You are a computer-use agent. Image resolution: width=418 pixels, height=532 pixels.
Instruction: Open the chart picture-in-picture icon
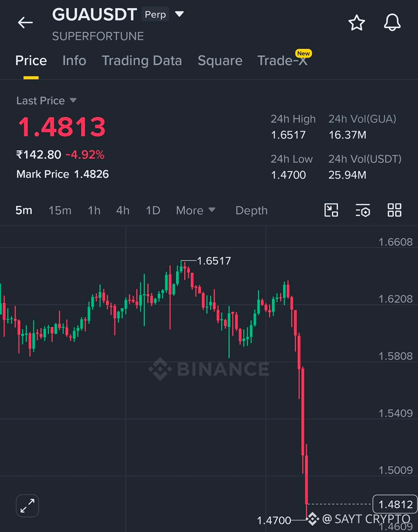point(331,210)
